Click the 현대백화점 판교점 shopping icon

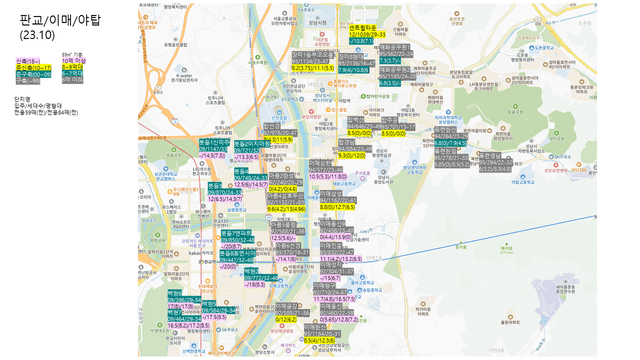pos(207,281)
